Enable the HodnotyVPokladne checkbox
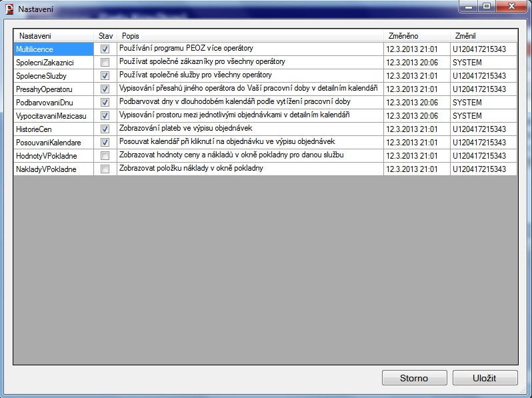 click(105, 156)
